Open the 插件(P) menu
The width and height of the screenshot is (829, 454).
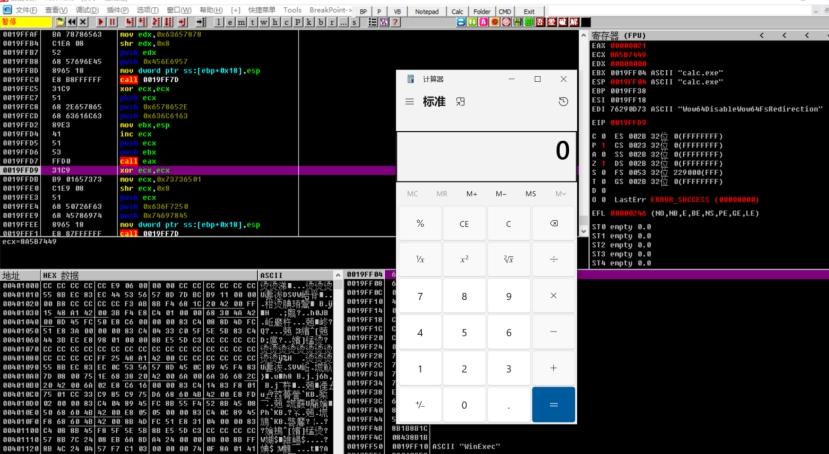117,10
